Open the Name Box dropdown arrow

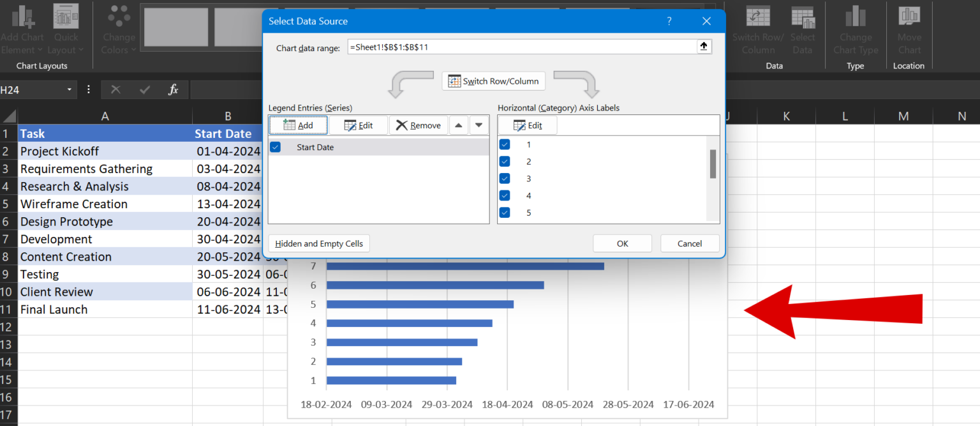pyautogui.click(x=70, y=90)
